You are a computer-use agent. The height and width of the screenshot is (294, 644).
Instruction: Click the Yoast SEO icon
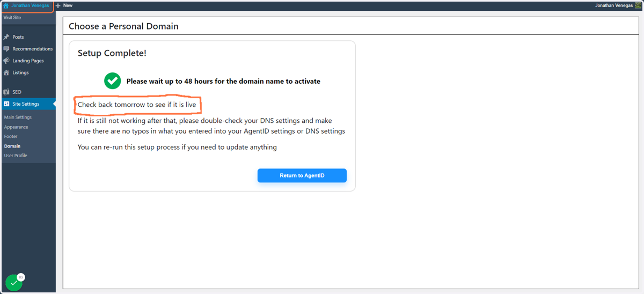click(x=6, y=92)
